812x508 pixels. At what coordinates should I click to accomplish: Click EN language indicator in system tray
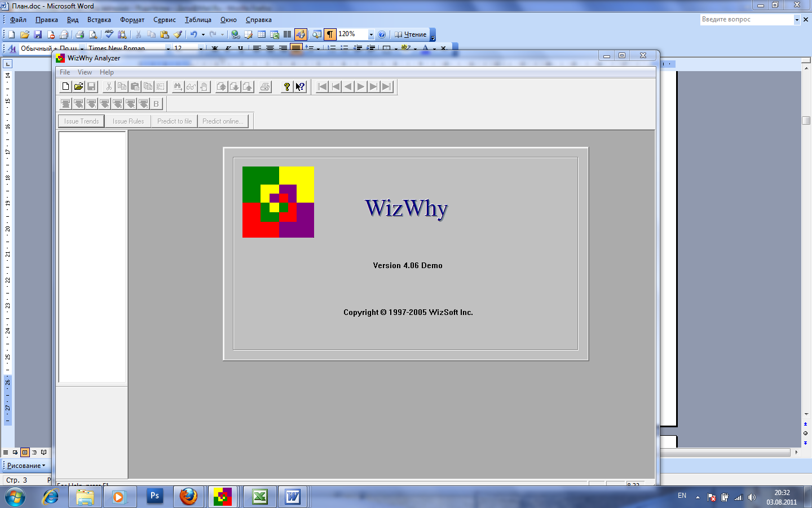[x=682, y=496]
